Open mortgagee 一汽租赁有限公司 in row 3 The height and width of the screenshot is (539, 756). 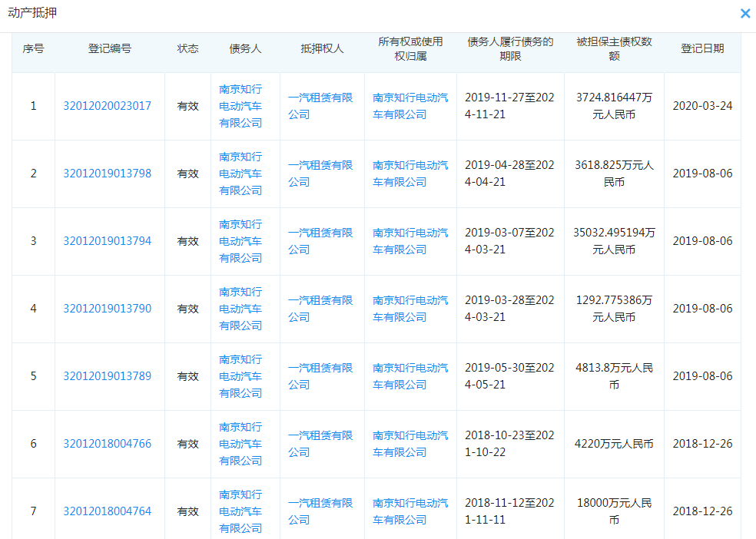pos(320,241)
